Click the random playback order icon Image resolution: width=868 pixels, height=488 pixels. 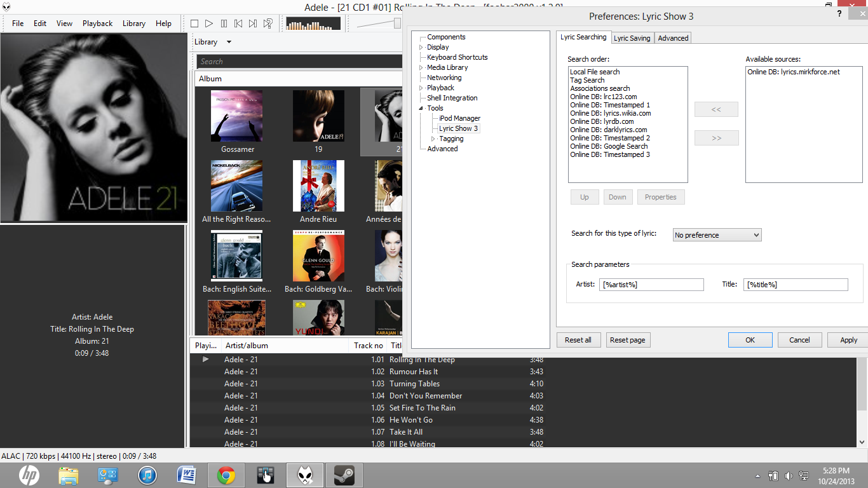point(268,23)
